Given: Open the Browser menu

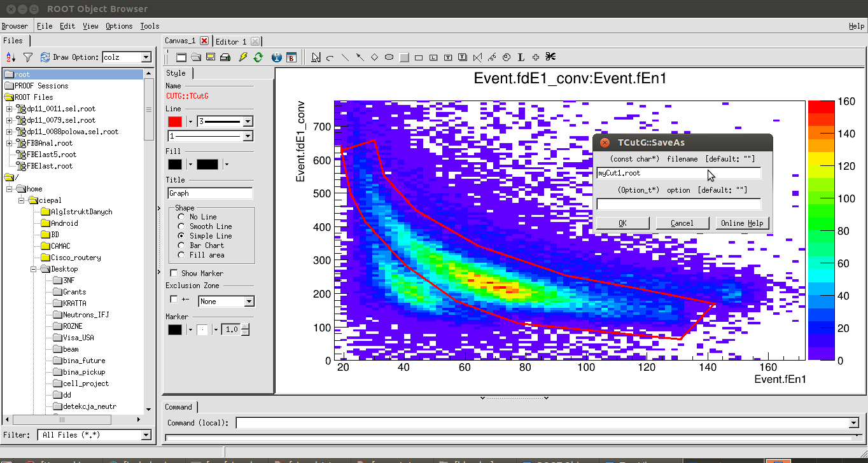Looking at the screenshot, I should [x=15, y=26].
